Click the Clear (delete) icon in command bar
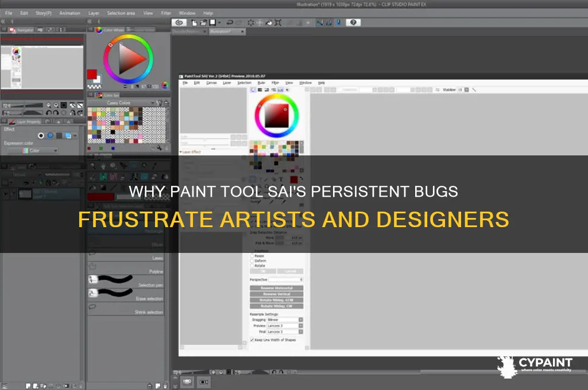588x390 pixels. tap(251, 22)
